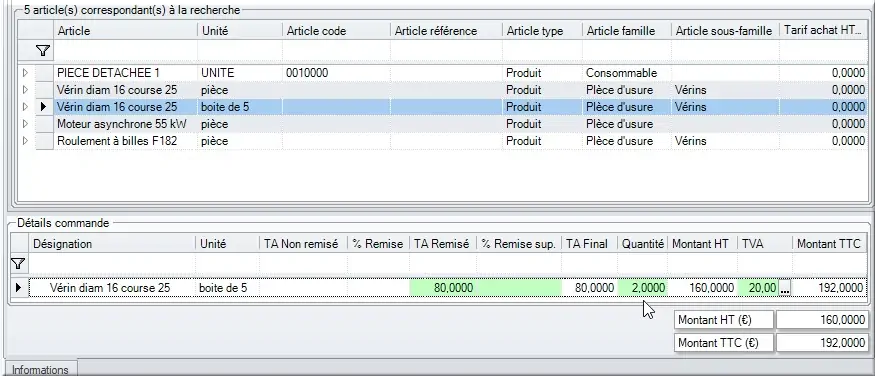The height and width of the screenshot is (376, 875).
Task: Click the Désignation column header
Action: [x=112, y=244]
